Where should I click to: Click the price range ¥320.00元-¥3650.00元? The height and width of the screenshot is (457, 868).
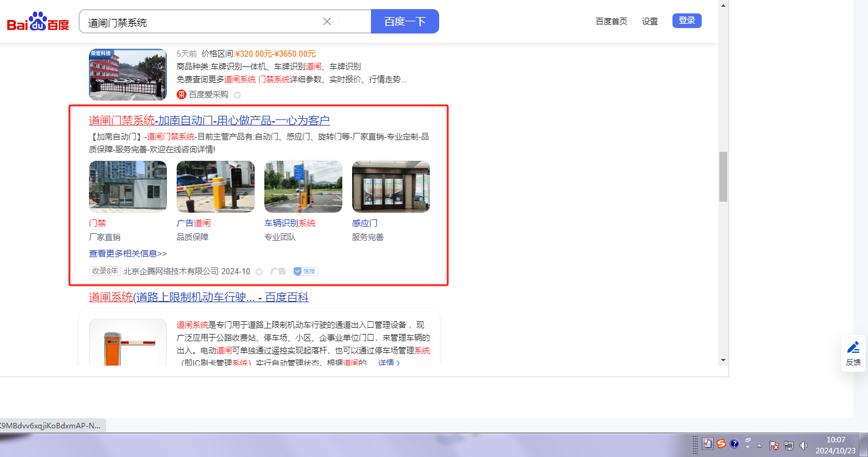(275, 54)
